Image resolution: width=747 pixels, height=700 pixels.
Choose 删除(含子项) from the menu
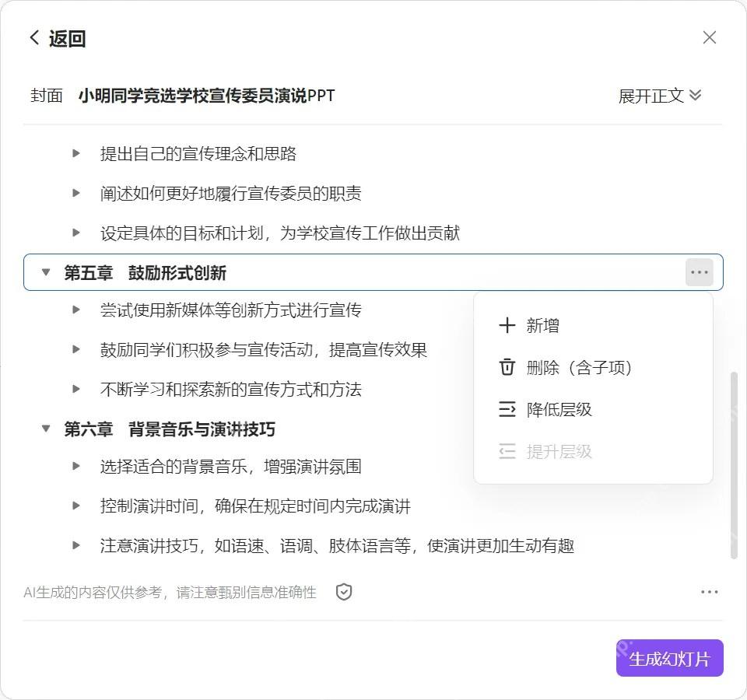point(593,367)
